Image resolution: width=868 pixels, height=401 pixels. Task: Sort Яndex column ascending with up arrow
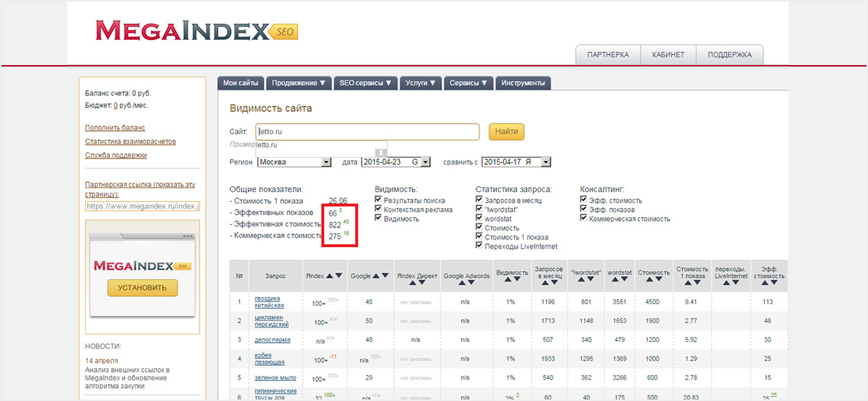328,275
